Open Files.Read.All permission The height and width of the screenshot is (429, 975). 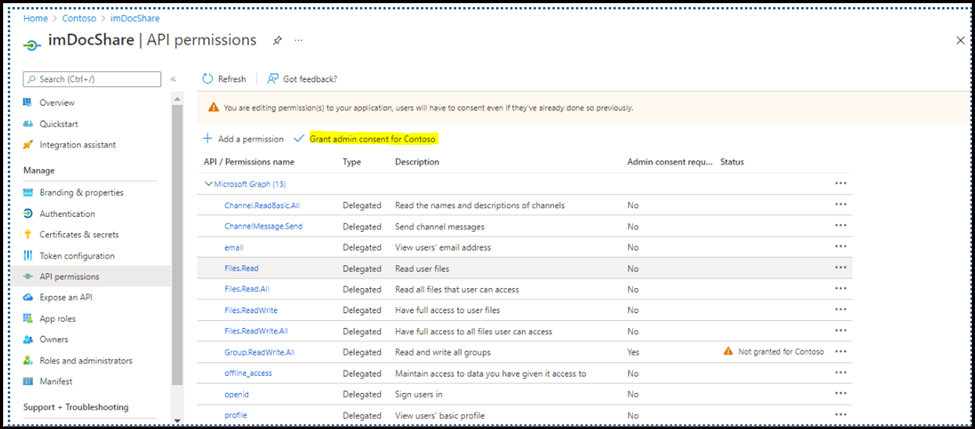tap(247, 289)
